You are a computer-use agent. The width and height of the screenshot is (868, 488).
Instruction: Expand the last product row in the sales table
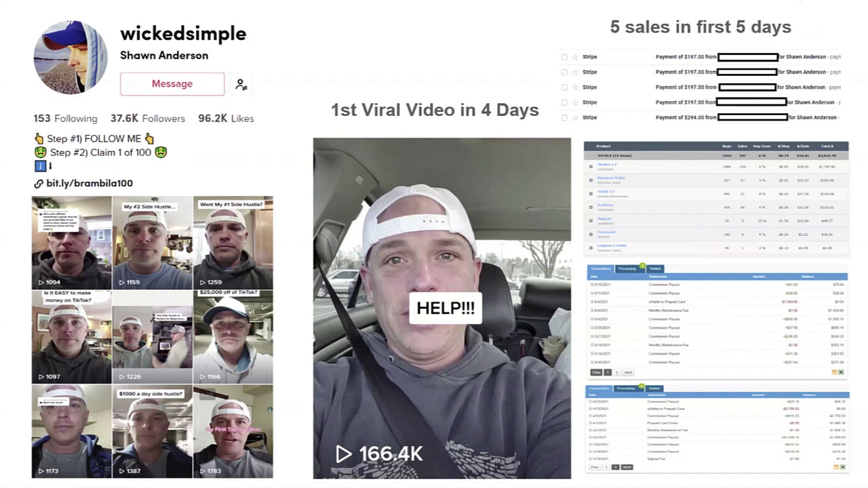591,247
